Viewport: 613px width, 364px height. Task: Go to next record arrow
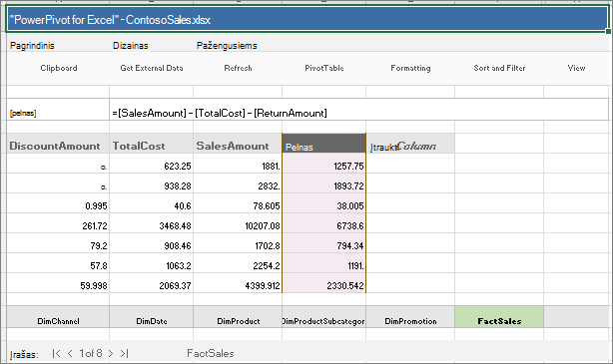(x=111, y=353)
